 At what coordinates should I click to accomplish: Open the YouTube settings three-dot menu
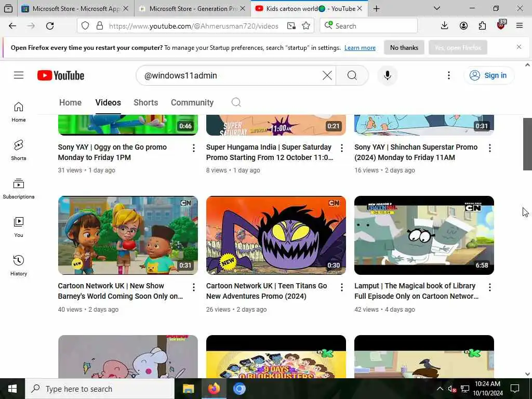click(448, 75)
